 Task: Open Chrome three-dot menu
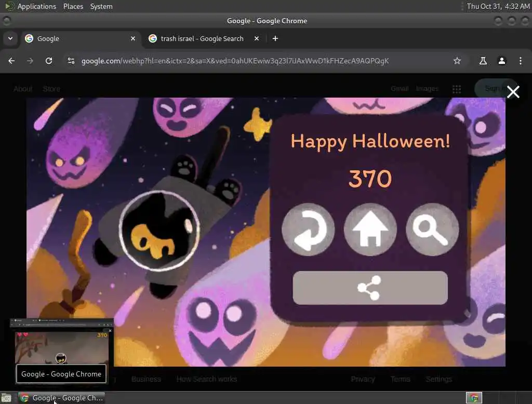521,61
